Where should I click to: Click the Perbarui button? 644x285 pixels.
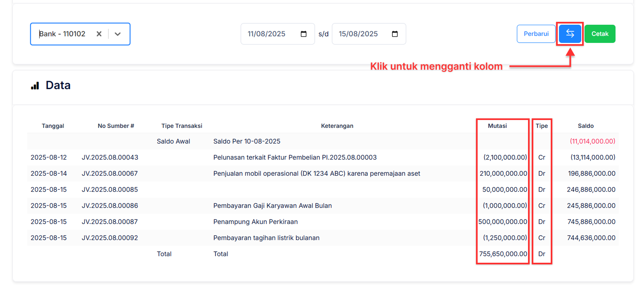click(x=536, y=34)
